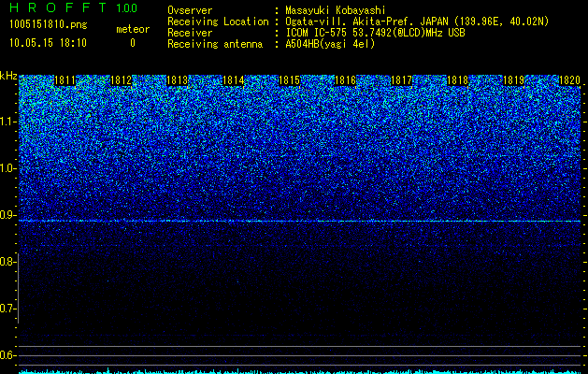Click the 1812 time marker

coord(121,80)
